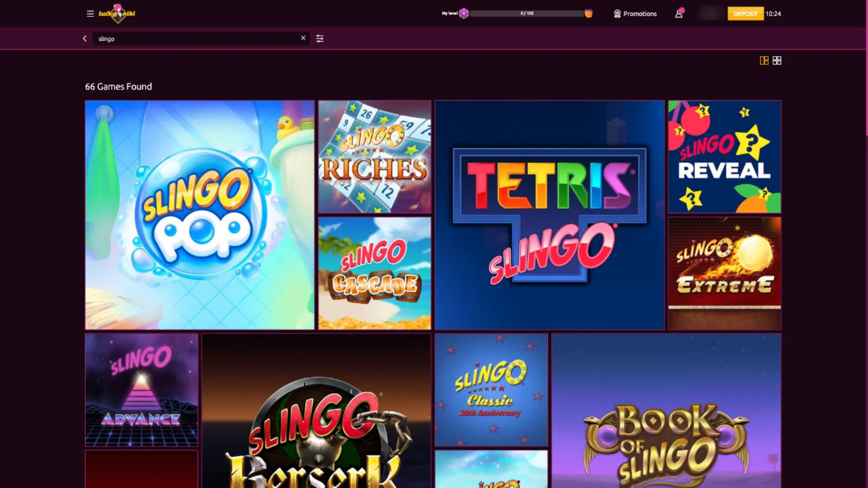Viewport: 868px width, 488px height.
Task: Click the My level label
Action: coord(449,14)
